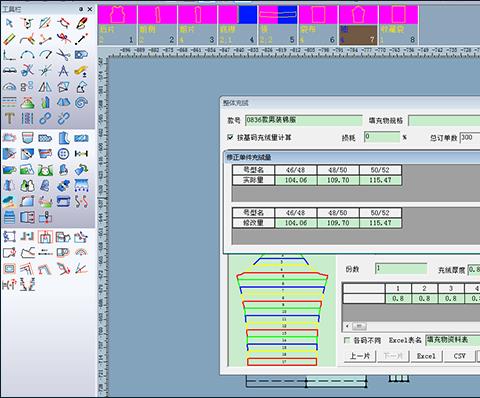Focus the 充绒厚度 thickness field

point(474,269)
